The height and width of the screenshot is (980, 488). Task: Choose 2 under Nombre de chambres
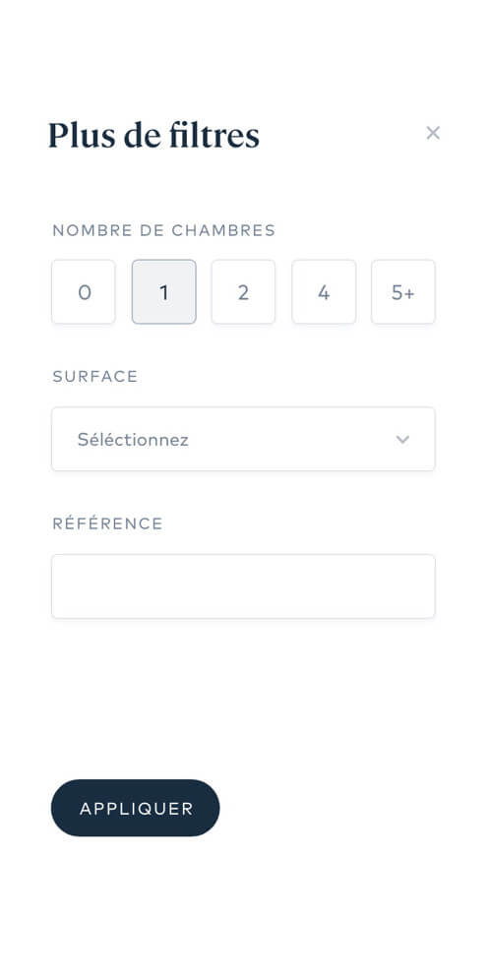(243, 292)
